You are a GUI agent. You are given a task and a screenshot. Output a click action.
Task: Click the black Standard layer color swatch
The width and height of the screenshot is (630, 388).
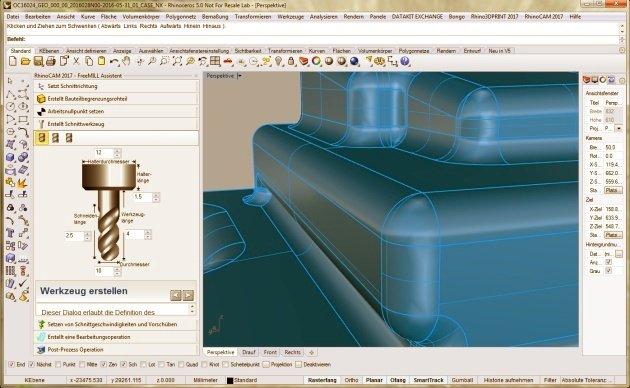point(230,380)
